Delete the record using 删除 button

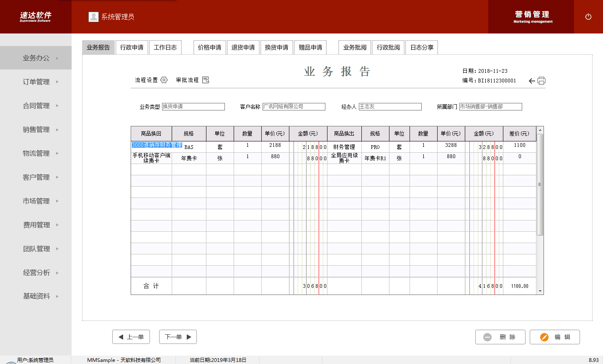coord(500,337)
